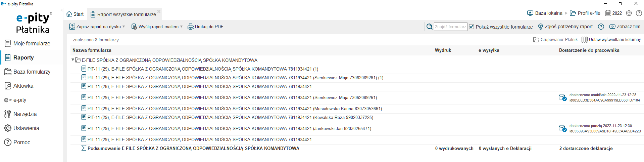Image resolution: width=644 pixels, height=162 pixels.
Task: Expand Wyślij raport mailem dropdown
Action: [x=182, y=27]
